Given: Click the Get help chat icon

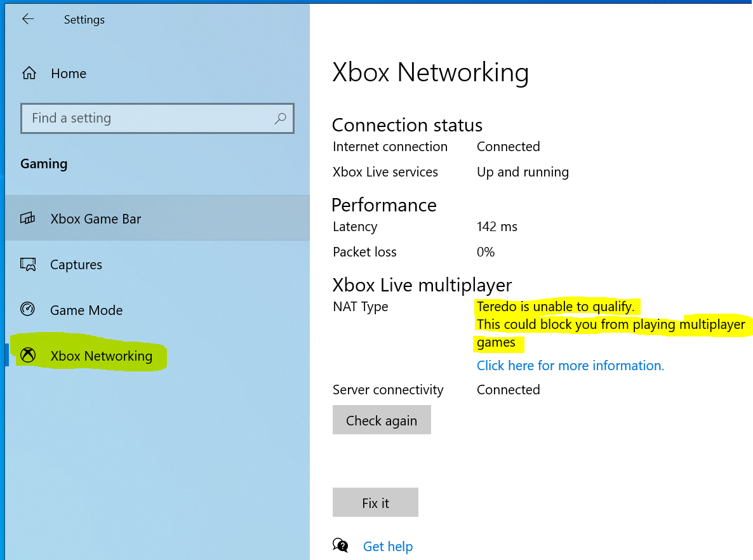Looking at the screenshot, I should coord(340,545).
